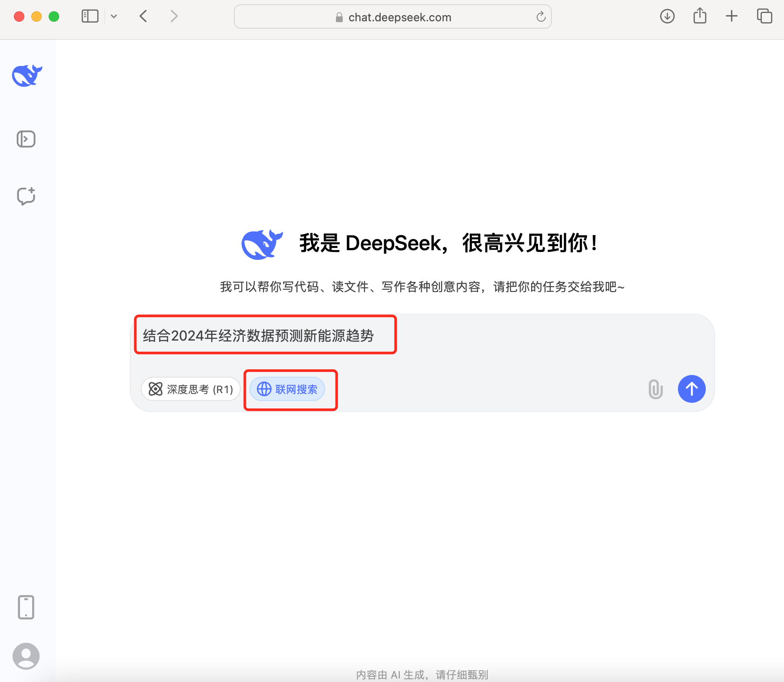Screen dimensions: 784x682
Task: Send the message with the arrow button
Action: coord(691,389)
